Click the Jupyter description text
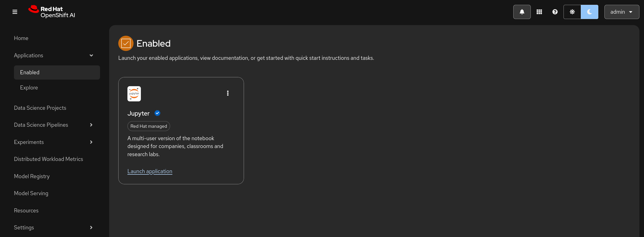Image resolution: width=644 pixels, height=237 pixels. tap(175, 146)
